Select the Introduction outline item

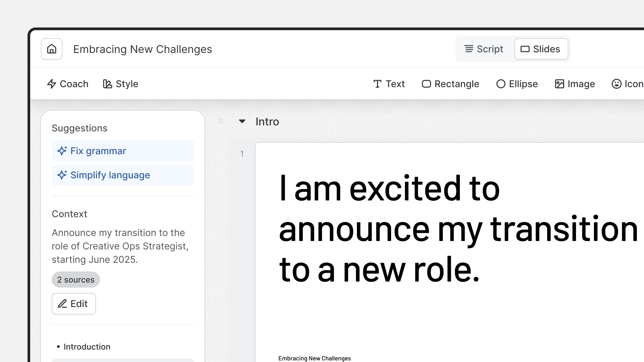[x=87, y=347]
